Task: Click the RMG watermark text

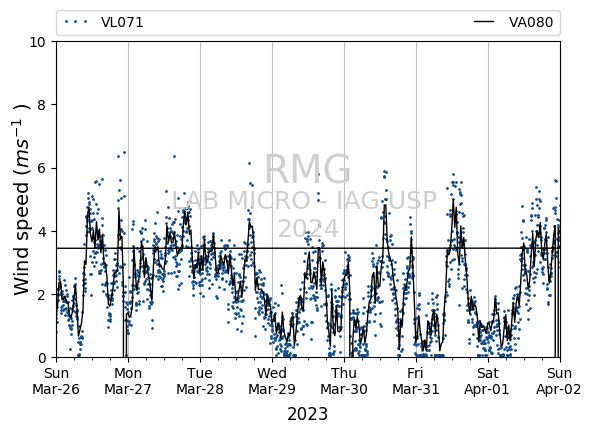Action: coord(307,169)
